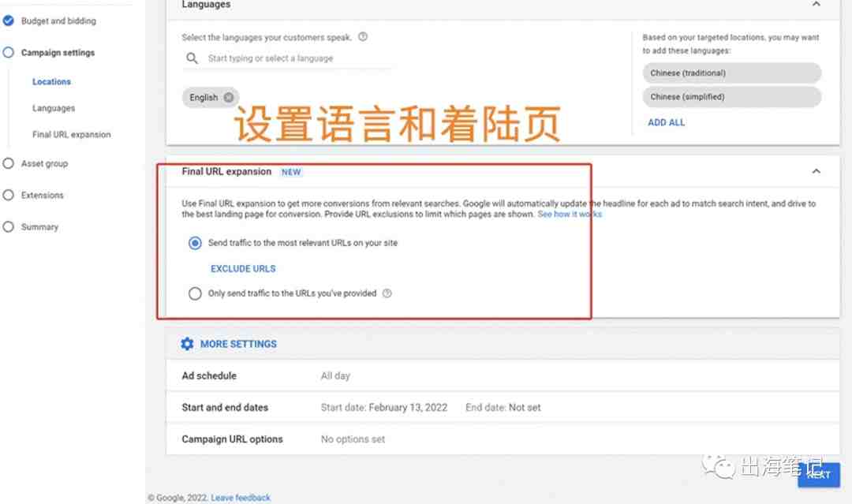The width and height of the screenshot is (852, 504).
Task: Click the Summary step circle icon
Action: point(8,226)
